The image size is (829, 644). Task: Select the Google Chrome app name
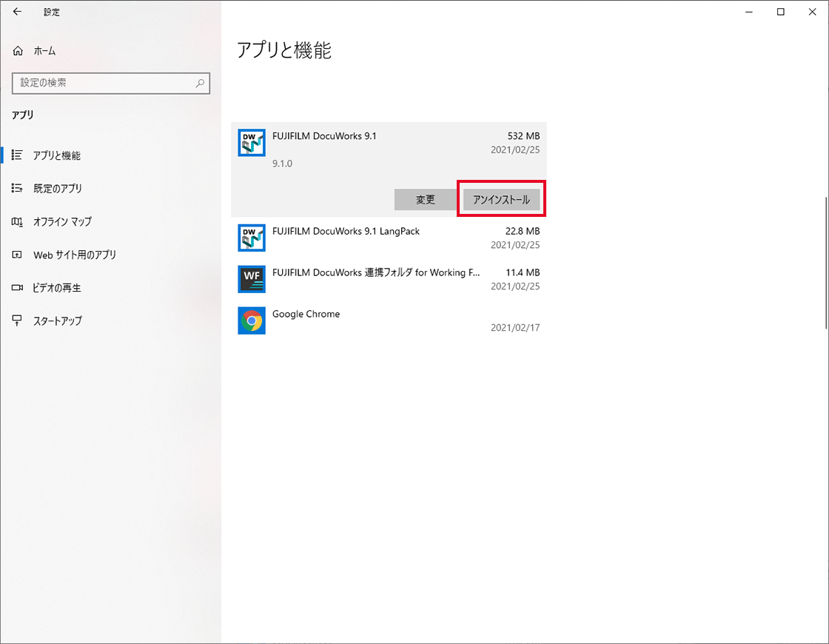[x=306, y=314]
